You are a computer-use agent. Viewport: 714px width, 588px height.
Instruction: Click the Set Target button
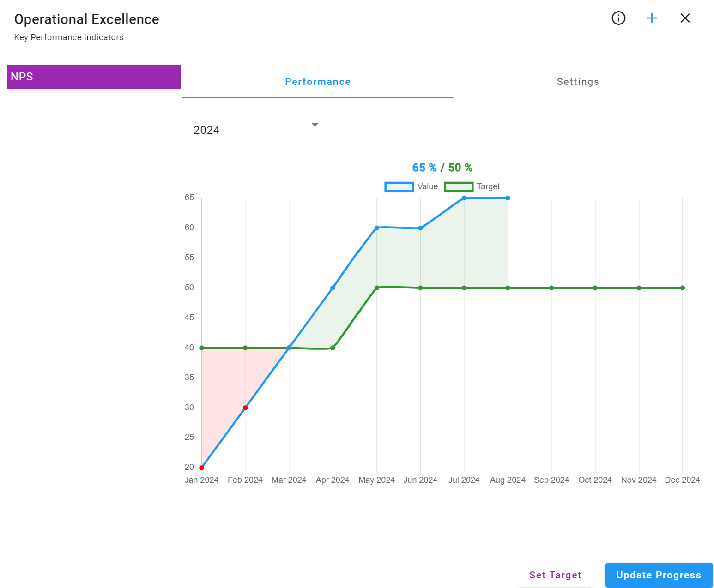(x=556, y=575)
